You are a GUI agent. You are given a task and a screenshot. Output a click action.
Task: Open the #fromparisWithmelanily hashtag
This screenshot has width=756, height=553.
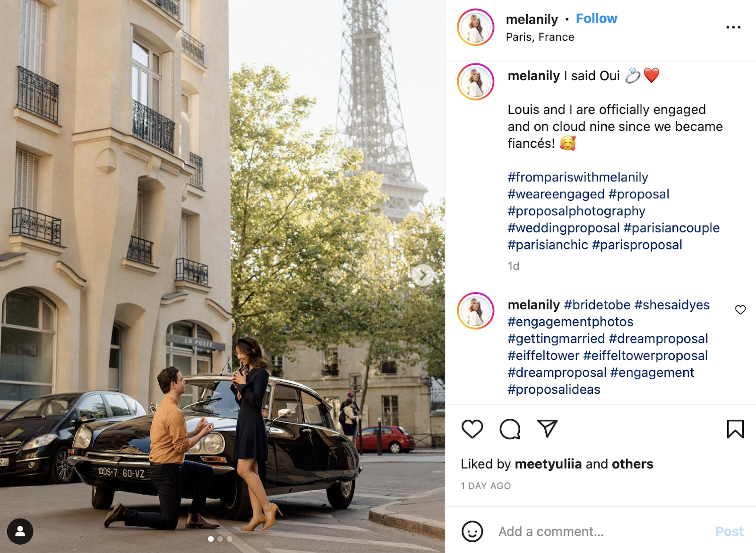pyautogui.click(x=578, y=177)
